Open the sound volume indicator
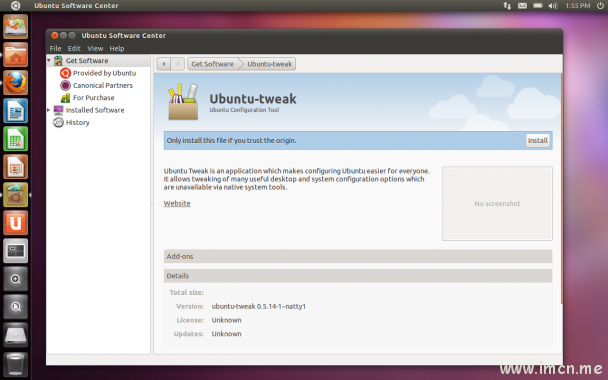The width and height of the screenshot is (608, 380). click(553, 5)
